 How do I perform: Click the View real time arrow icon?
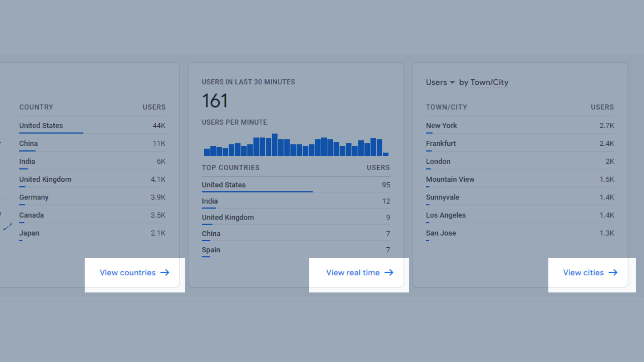(389, 273)
